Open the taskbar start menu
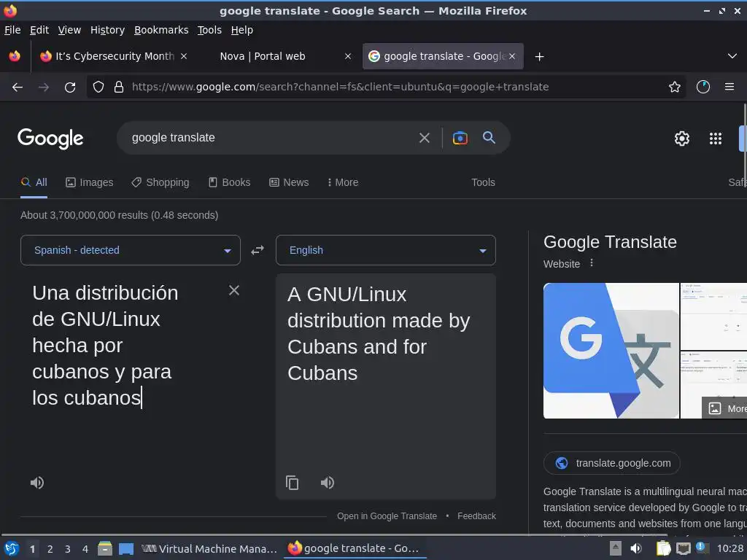Screen dimensions: 747x560 click(12, 549)
